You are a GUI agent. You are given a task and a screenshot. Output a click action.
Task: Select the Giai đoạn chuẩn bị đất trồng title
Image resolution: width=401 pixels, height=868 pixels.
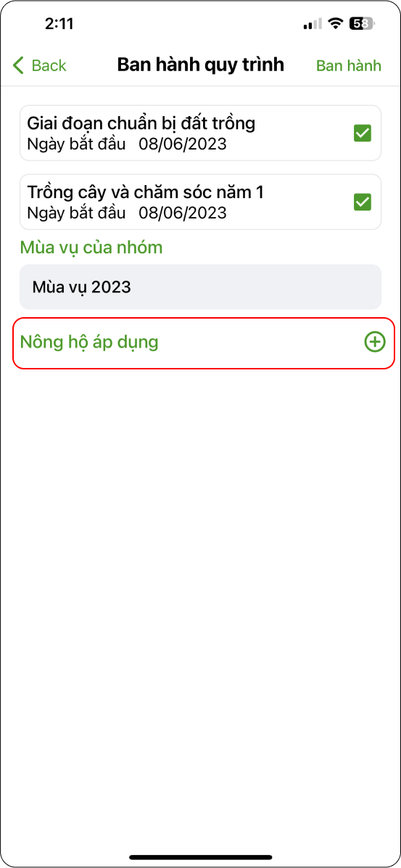pyautogui.click(x=141, y=123)
